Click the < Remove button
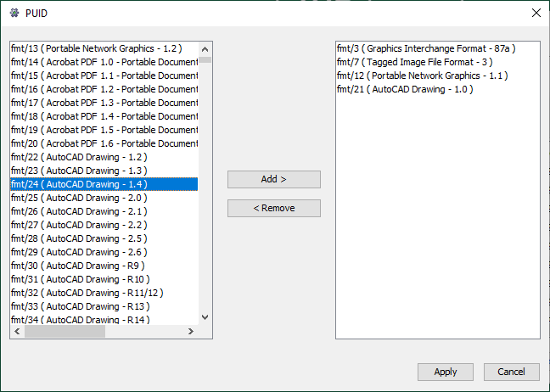The image size is (550, 392). click(273, 208)
